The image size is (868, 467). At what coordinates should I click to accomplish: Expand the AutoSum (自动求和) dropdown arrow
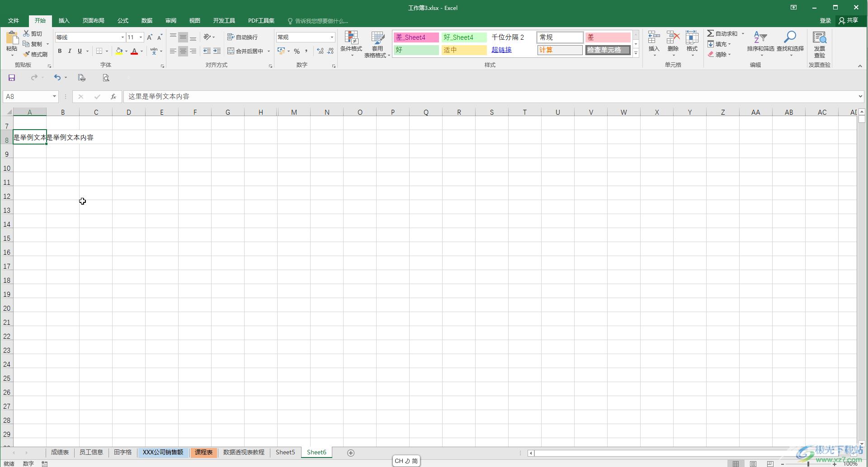point(743,33)
